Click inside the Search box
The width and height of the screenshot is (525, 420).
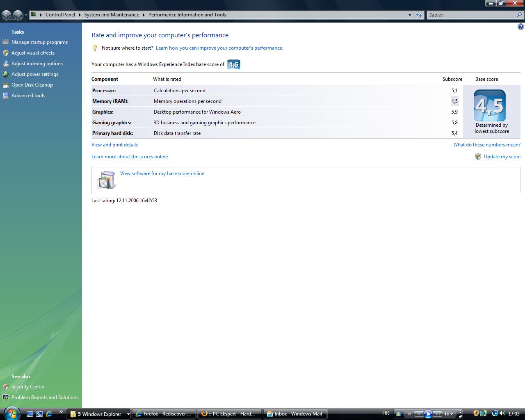click(x=472, y=15)
